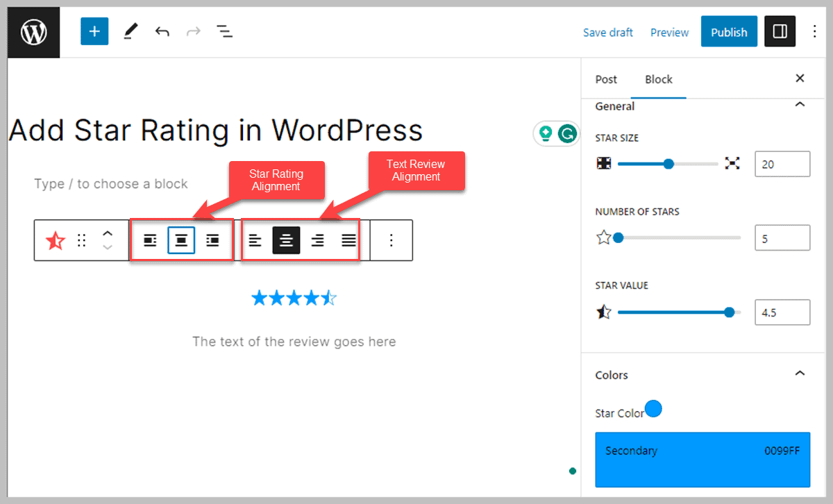833x504 pixels.
Task: Collapse the General settings section
Action: tap(800, 106)
